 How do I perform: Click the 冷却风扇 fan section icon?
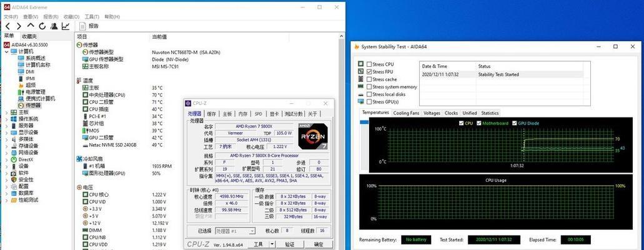[x=79, y=159]
